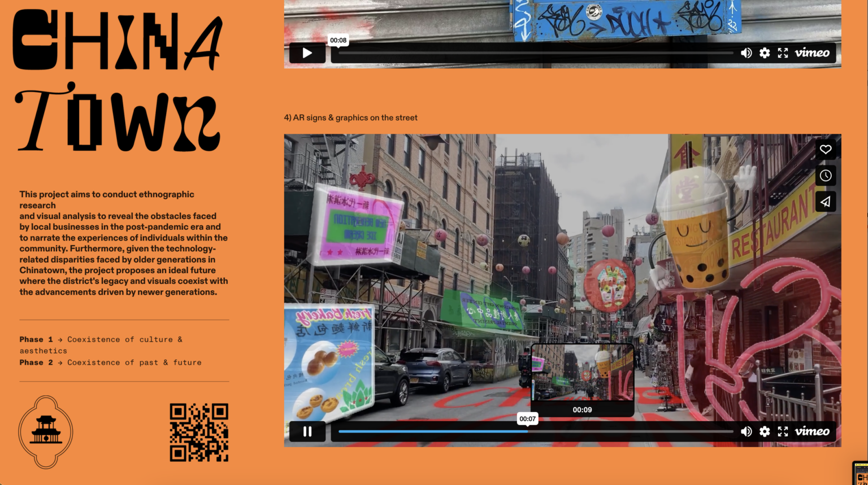The image size is (868, 485).
Task: Select the pagoda emblem logo
Action: [45, 431]
